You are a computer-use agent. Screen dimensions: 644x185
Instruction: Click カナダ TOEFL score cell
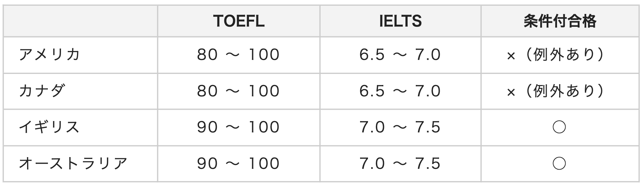[238, 91]
